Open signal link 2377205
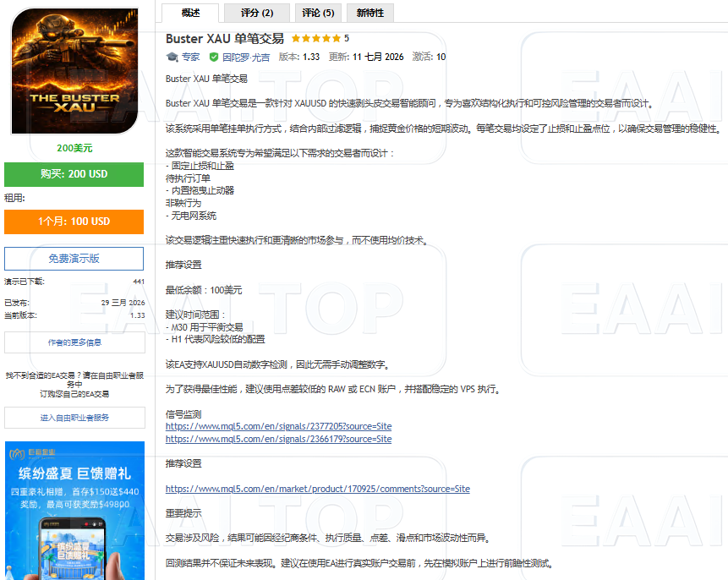Image resolution: width=728 pixels, height=580 pixels. click(x=278, y=426)
